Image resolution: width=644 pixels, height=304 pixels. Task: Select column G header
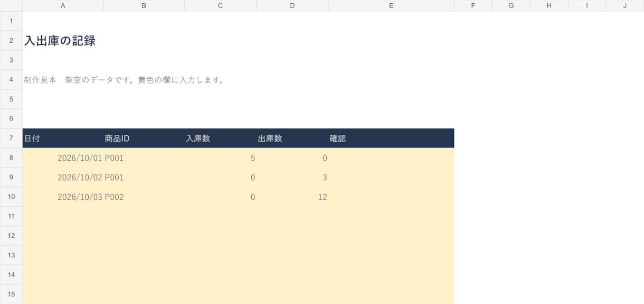[x=511, y=5]
